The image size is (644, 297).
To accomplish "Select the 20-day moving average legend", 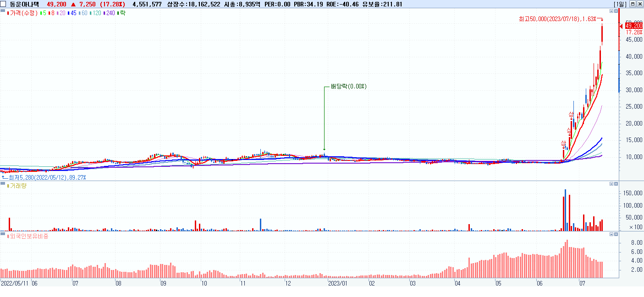I will (x=62, y=13).
